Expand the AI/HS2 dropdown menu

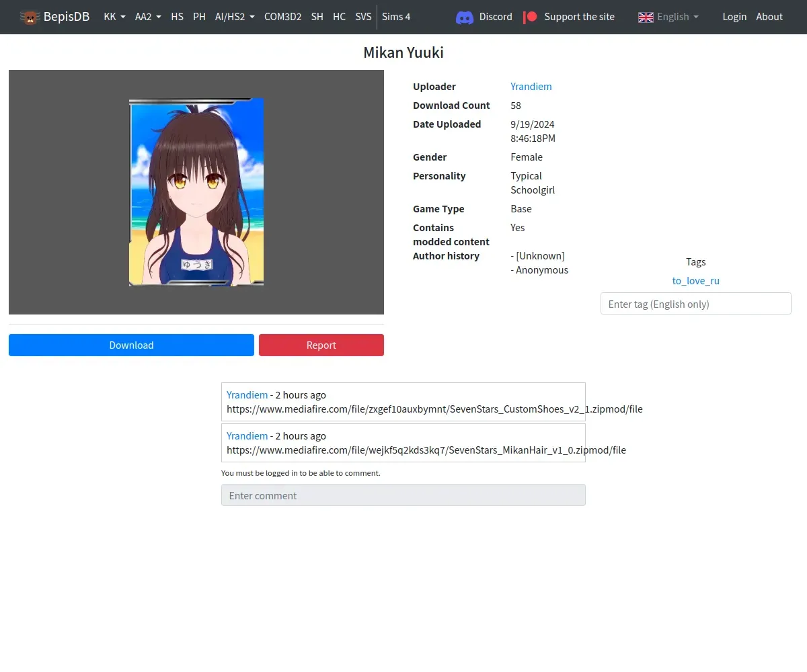pyautogui.click(x=235, y=17)
